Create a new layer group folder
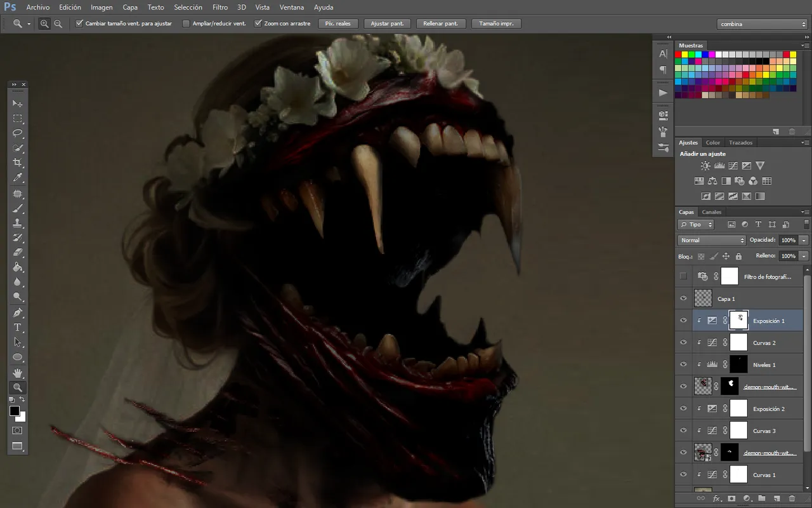812x508 pixels. 762,499
